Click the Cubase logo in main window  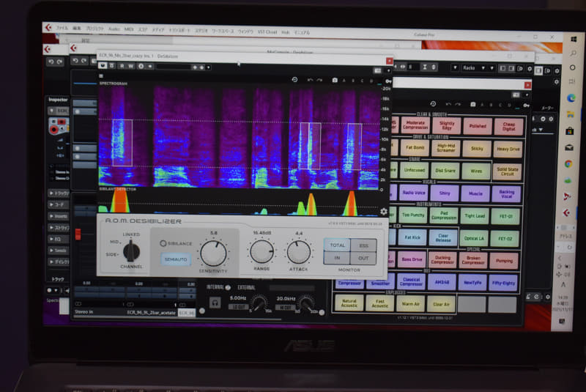(48, 27)
